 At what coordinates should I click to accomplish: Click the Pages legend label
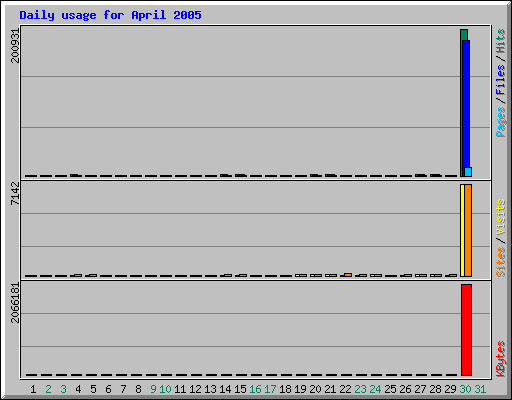tap(501, 122)
